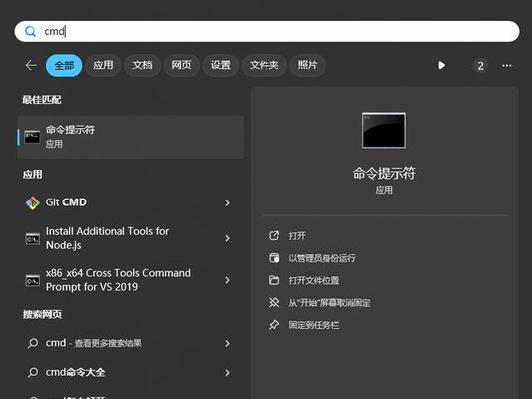Click the x86_x64 Cross Tools console icon
The height and width of the screenshot is (399, 532).
(x=32, y=280)
